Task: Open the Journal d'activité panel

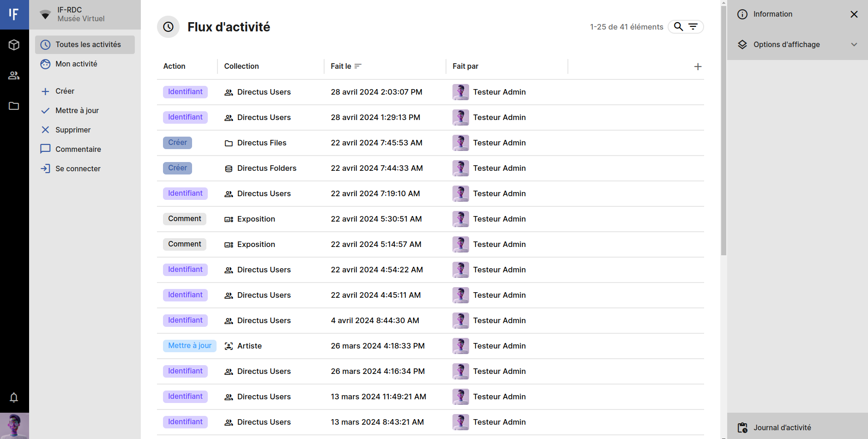Action: click(x=782, y=427)
